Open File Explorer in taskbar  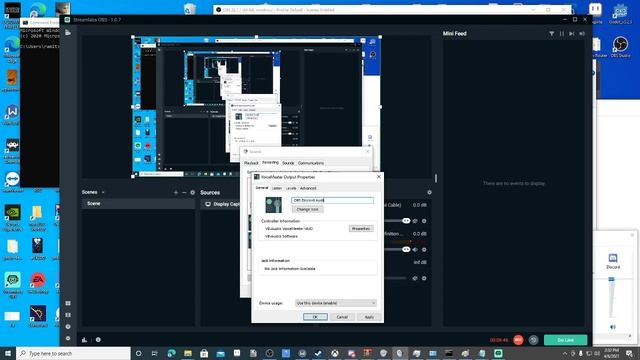click(x=188, y=353)
